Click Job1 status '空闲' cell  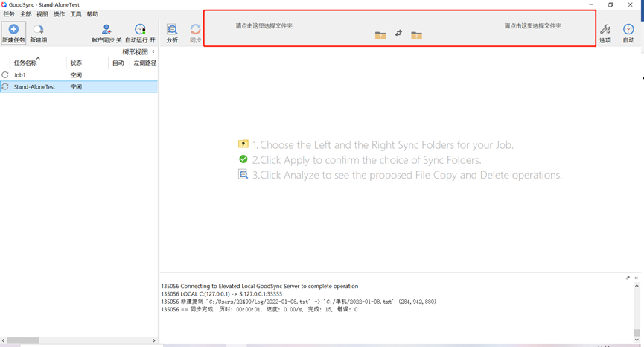coord(76,75)
